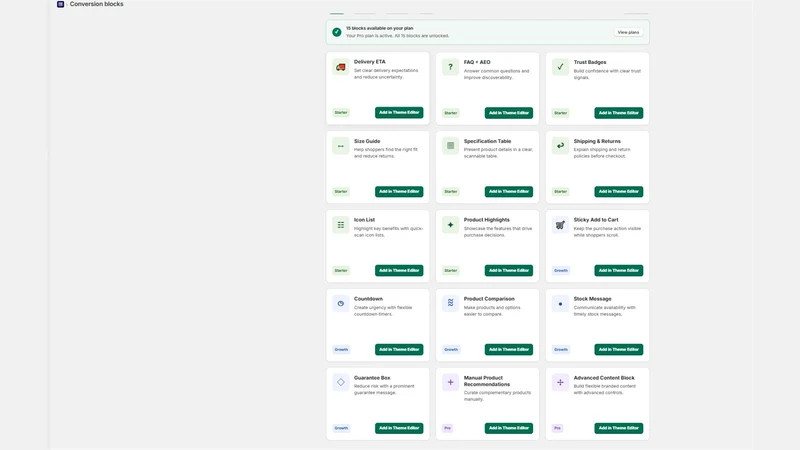
Task: Click the "Delivery ETA" card title
Action: click(x=370, y=62)
